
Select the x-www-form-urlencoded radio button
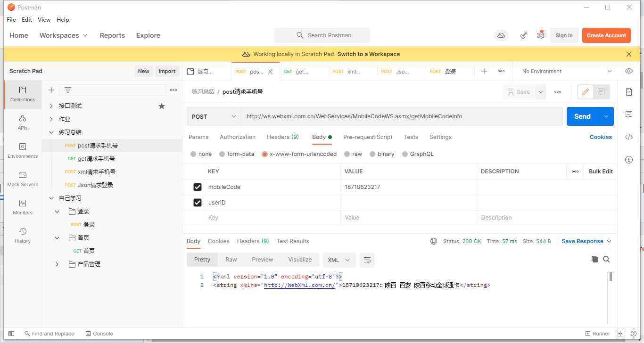pos(264,154)
